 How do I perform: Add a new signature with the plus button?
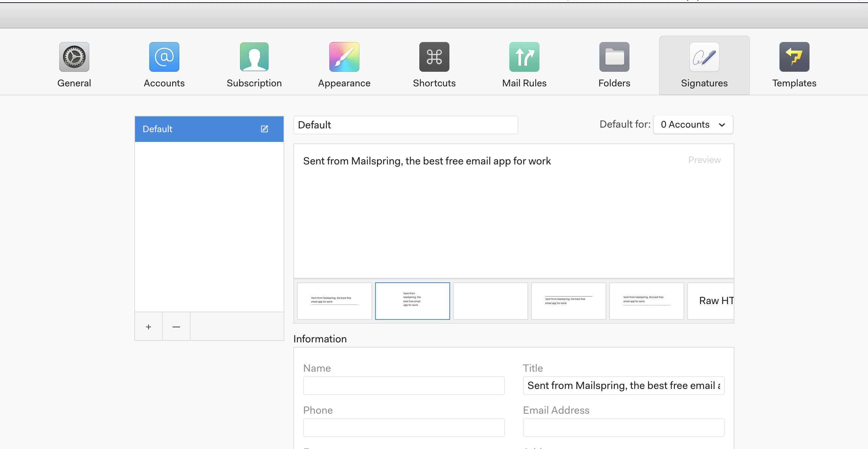point(148,326)
